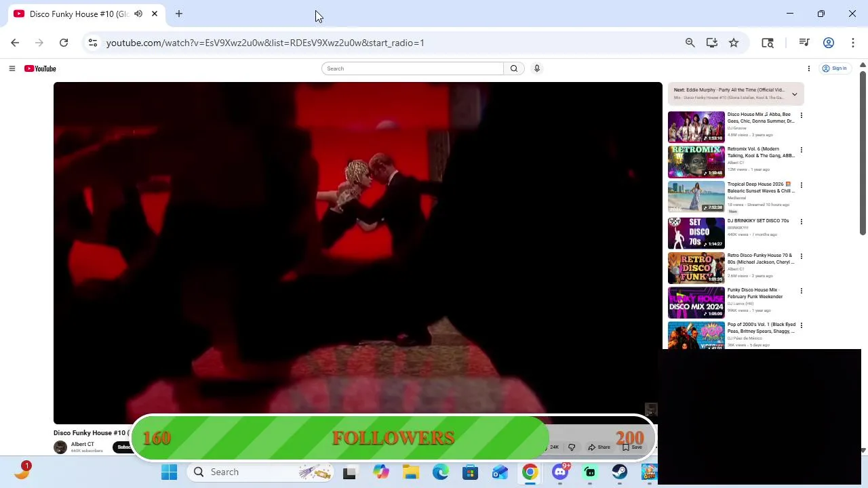Image resolution: width=868 pixels, height=488 pixels.
Task: Expand the Next: Eddie Murphy playlist panel
Action: 794,94
